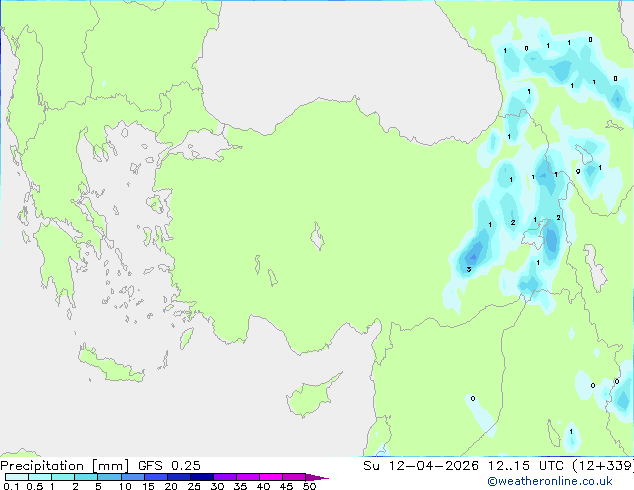This screenshot has height=490, width=634.
Task: Select the 10 mm legend color swatch
Action: tap(133, 477)
